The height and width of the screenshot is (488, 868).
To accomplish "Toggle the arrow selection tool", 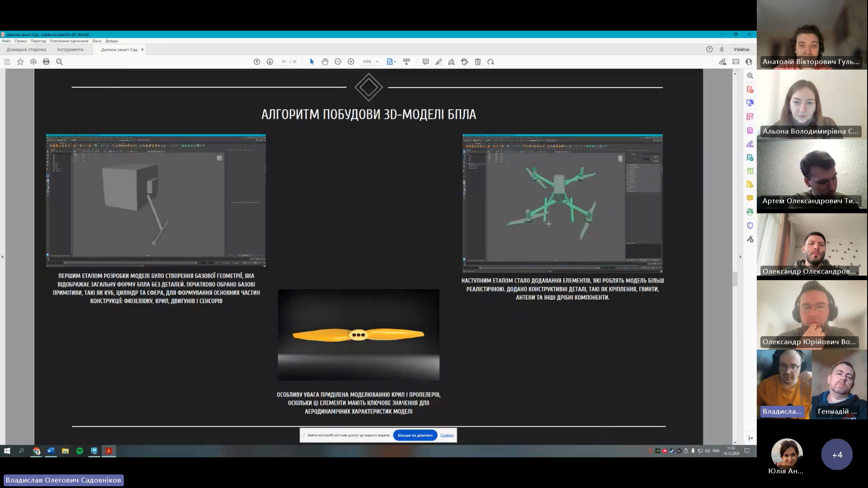I will tap(311, 62).
